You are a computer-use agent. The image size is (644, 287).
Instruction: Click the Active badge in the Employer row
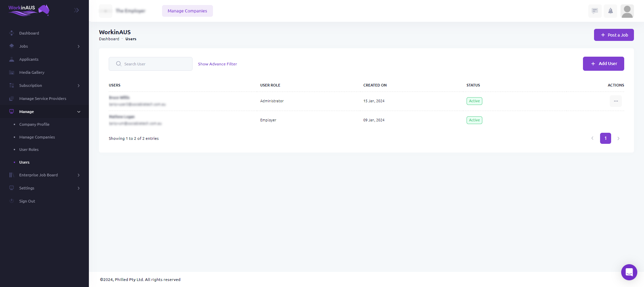tap(474, 120)
